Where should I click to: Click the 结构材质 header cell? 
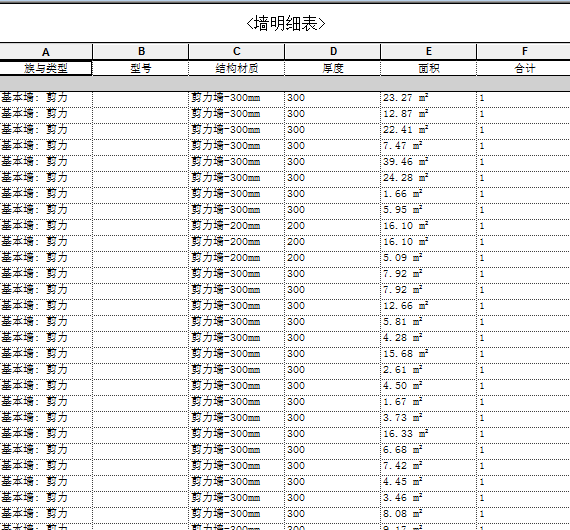click(237, 68)
